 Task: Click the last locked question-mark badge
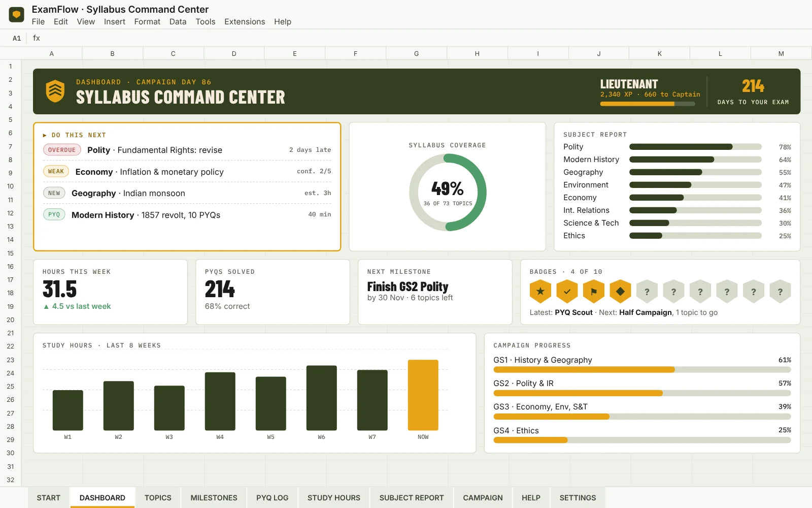780,292
